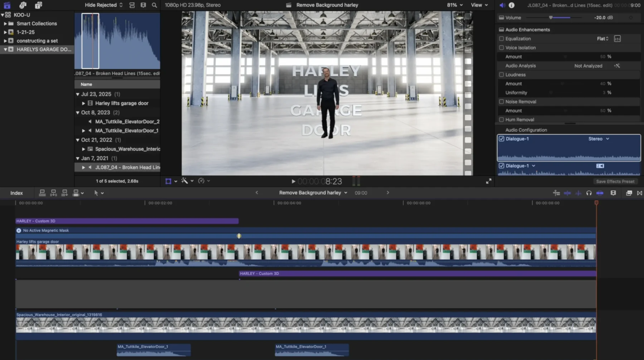Select MA_Tuttkile_ElevatorDoor_2 in the browser list
Viewport: 644px width, 360px height.
pyautogui.click(x=127, y=122)
